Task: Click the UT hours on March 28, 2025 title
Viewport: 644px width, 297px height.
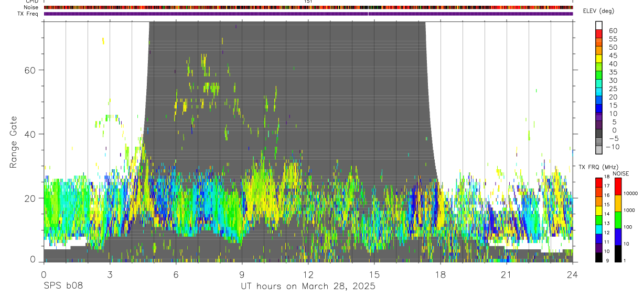Action: pyautogui.click(x=308, y=287)
